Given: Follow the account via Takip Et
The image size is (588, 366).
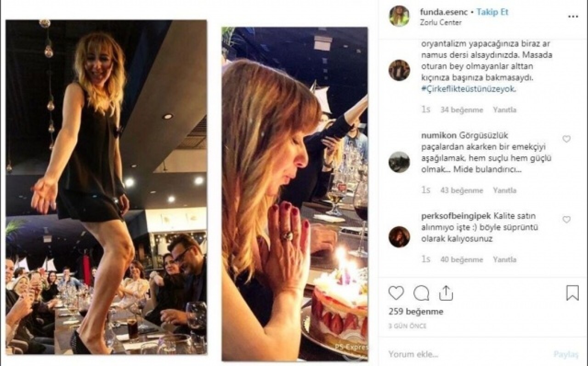Looking at the screenshot, I should pyautogui.click(x=492, y=12).
